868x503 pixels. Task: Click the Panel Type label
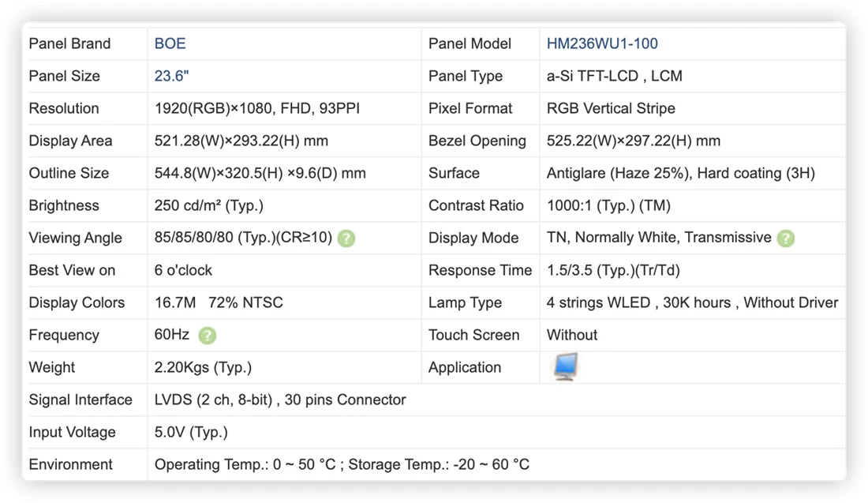pyautogui.click(x=466, y=76)
